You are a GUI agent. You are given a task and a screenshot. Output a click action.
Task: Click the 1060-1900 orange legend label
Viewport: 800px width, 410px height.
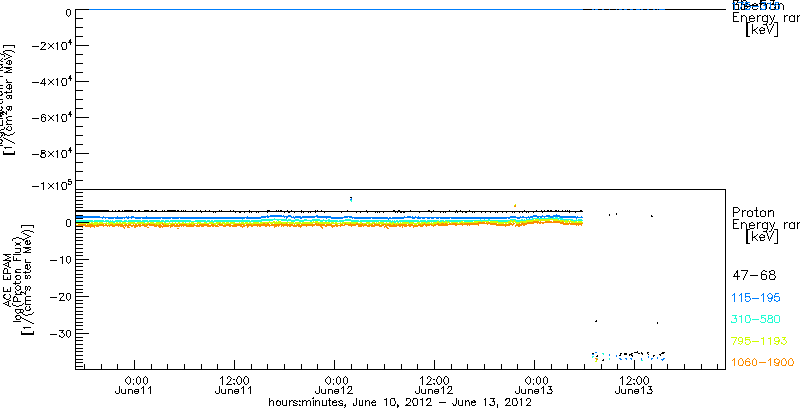pyautogui.click(x=763, y=362)
